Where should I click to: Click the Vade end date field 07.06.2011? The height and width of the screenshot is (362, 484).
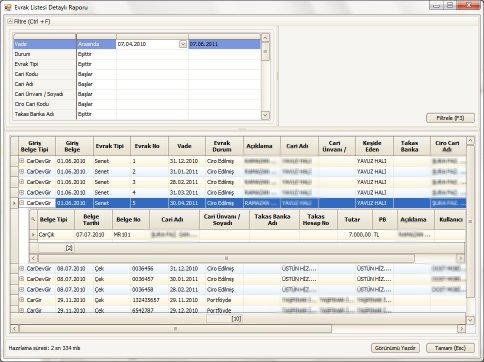(224, 44)
